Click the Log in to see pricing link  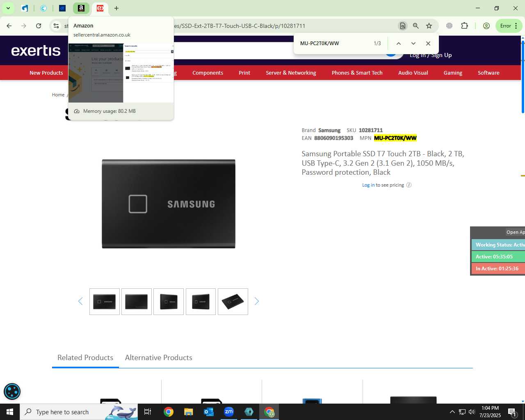tap(368, 185)
